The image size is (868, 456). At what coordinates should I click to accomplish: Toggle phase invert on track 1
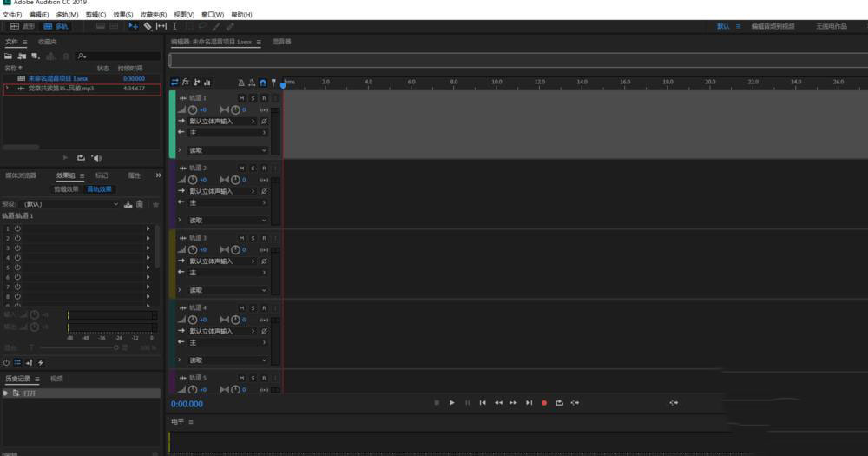264,121
